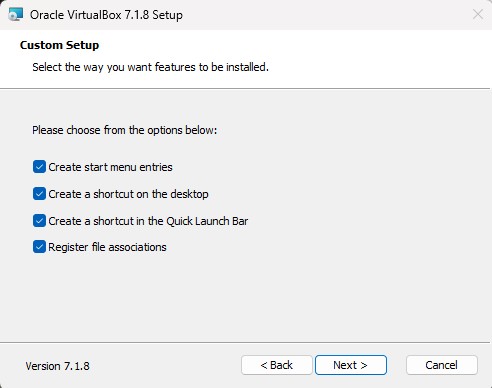Close the VirtualBox Setup window
492x388 pixels.
[478, 14]
